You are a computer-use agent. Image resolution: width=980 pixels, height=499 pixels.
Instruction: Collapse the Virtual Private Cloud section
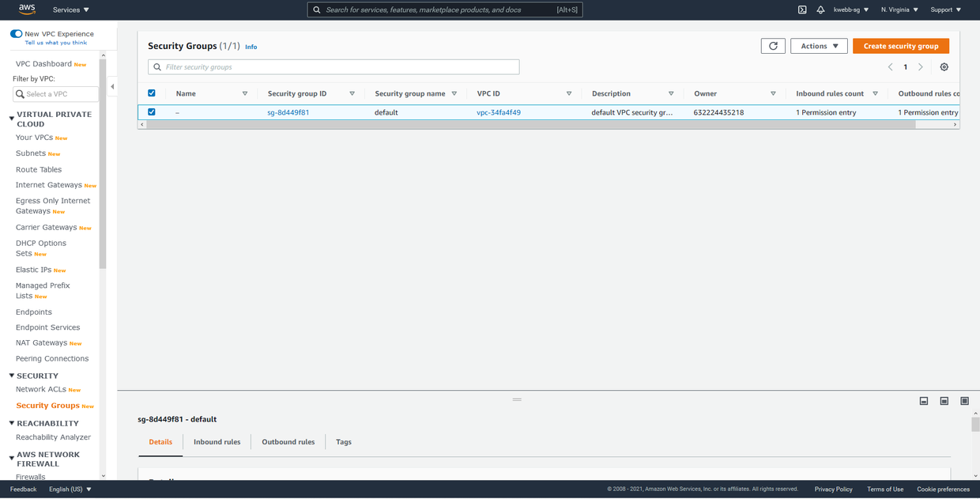point(12,119)
